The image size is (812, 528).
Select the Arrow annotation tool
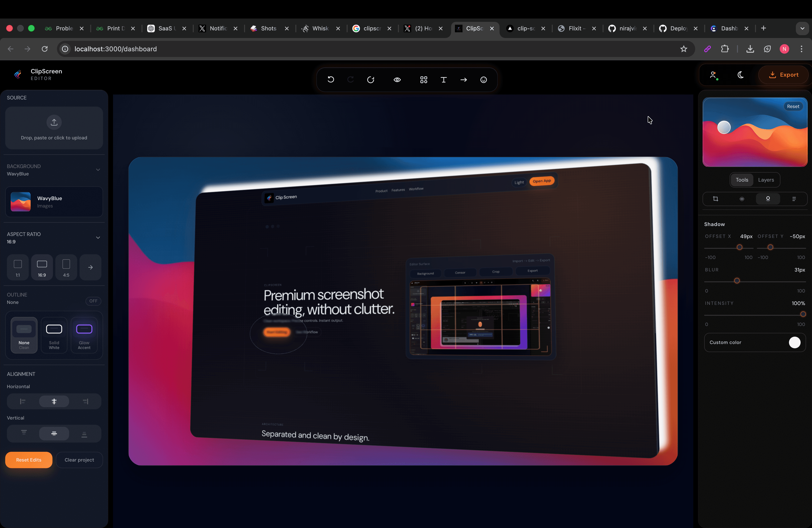(463, 80)
